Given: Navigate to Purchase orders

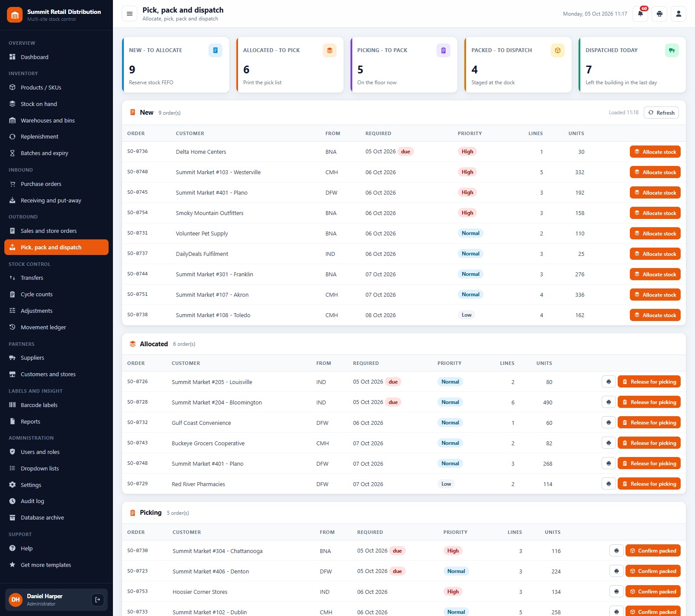Looking at the screenshot, I should coord(56,184).
